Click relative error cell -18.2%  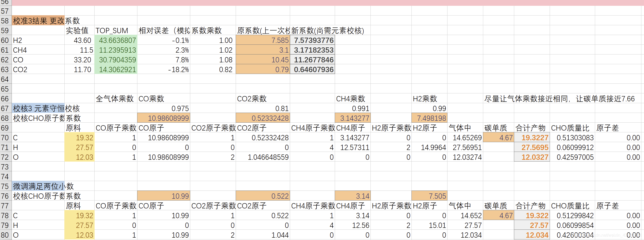click(164, 69)
